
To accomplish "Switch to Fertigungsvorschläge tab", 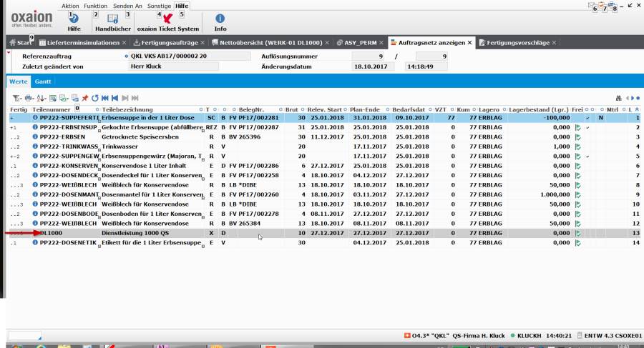I will (x=517, y=43).
